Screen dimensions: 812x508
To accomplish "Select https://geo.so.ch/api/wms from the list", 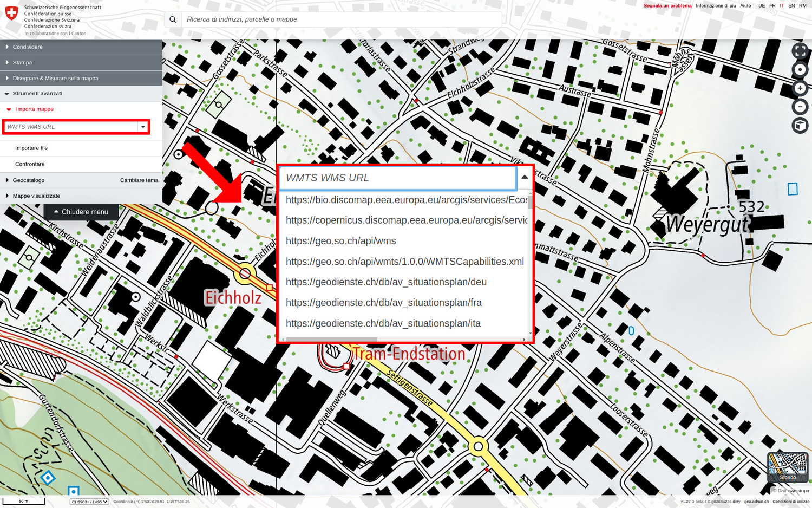I will (x=341, y=241).
